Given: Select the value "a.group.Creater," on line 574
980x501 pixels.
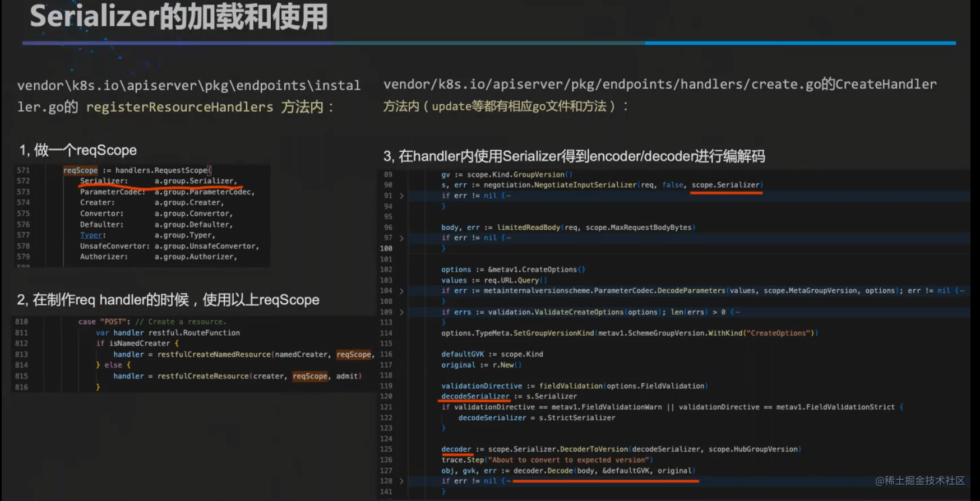Looking at the screenshot, I should coord(189,202).
